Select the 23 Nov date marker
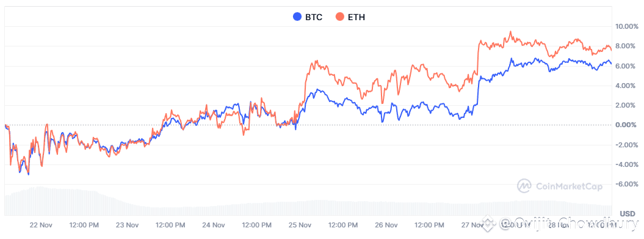Viewport: 644px width, 239px height. (126, 225)
